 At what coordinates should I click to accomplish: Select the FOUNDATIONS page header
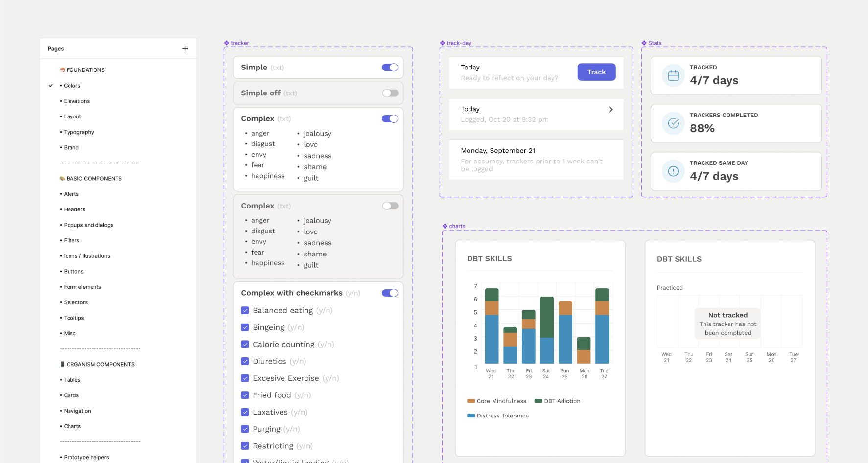point(82,70)
